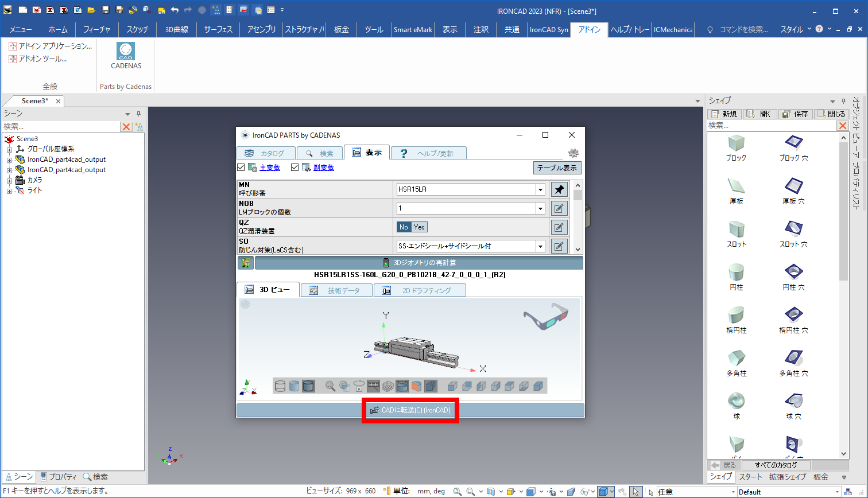Select shaded cylinder display mode in the 3D viewer
Image resolution: width=868 pixels, height=498 pixels.
[x=294, y=386]
